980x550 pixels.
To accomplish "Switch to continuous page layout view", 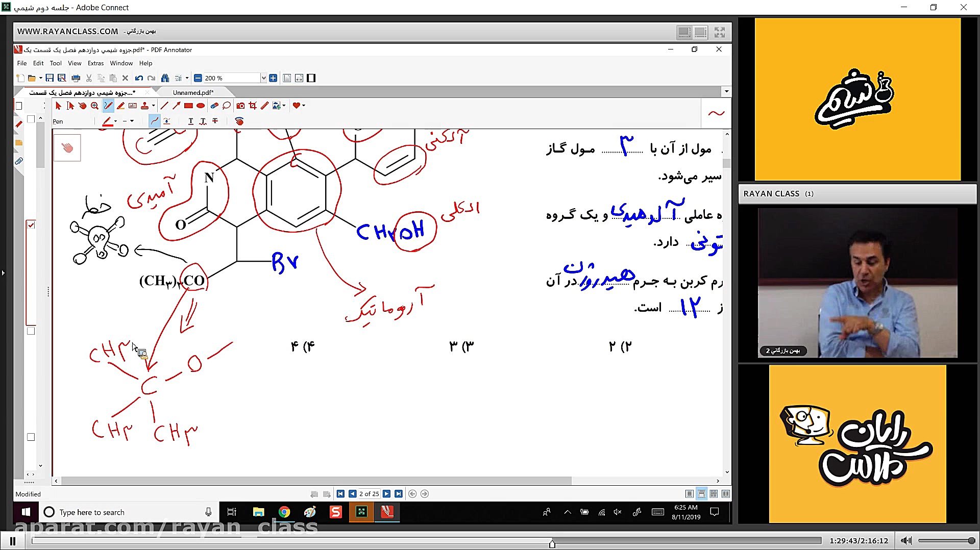I will pos(702,494).
